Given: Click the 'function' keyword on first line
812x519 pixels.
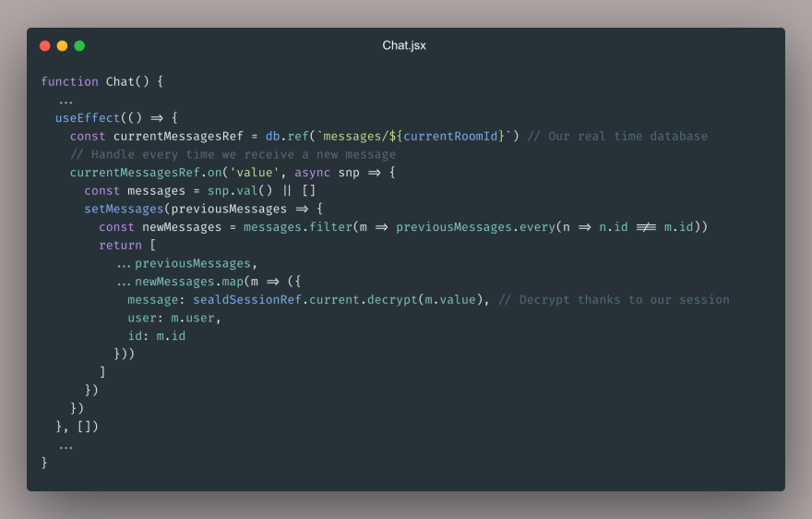Looking at the screenshot, I should (69, 82).
